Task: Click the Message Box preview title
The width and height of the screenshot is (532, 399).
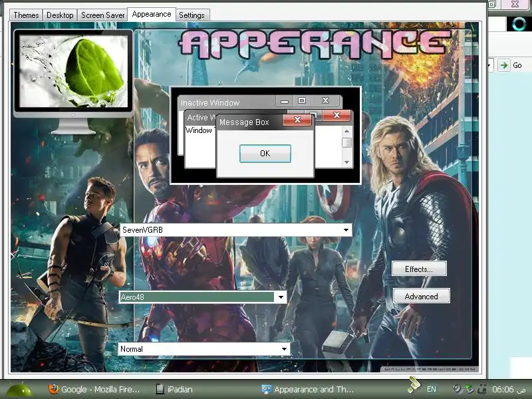Action: pyautogui.click(x=244, y=122)
